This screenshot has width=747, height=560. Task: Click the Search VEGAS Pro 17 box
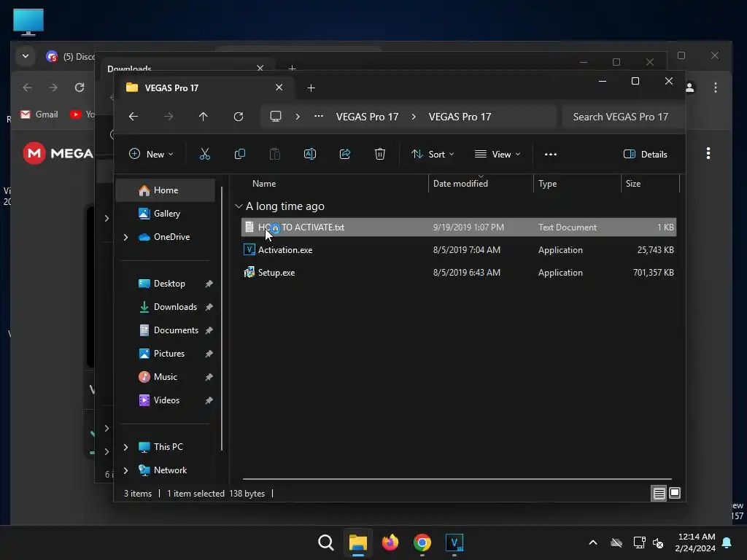[x=623, y=117]
